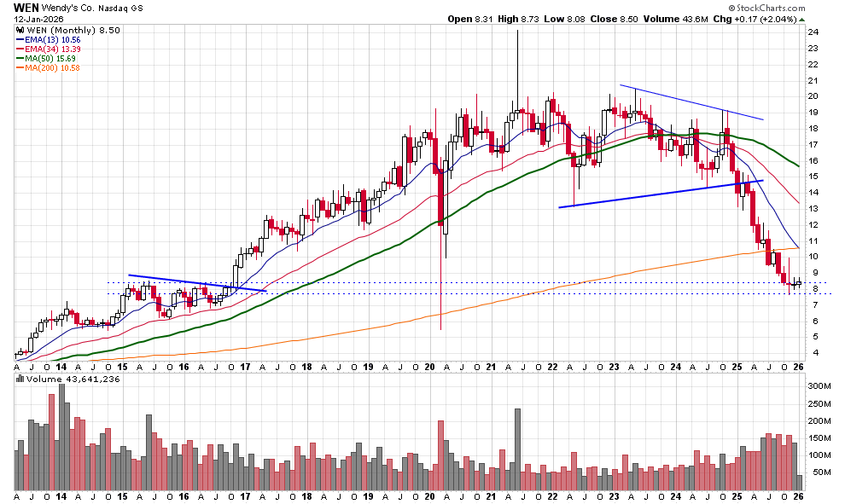This screenshot has height=504, width=845.
Task: Click the blue line swatch next to EMA(13)
Action: 20,39
